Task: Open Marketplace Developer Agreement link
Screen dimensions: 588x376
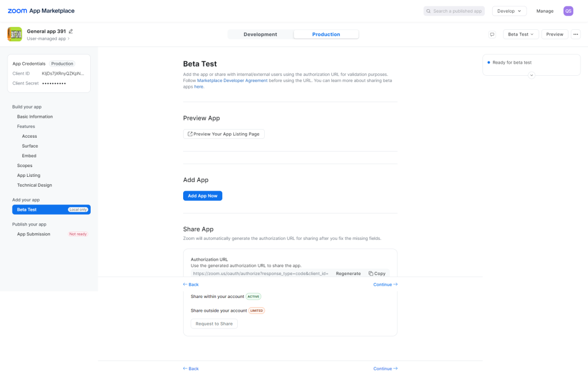Action: tap(232, 80)
